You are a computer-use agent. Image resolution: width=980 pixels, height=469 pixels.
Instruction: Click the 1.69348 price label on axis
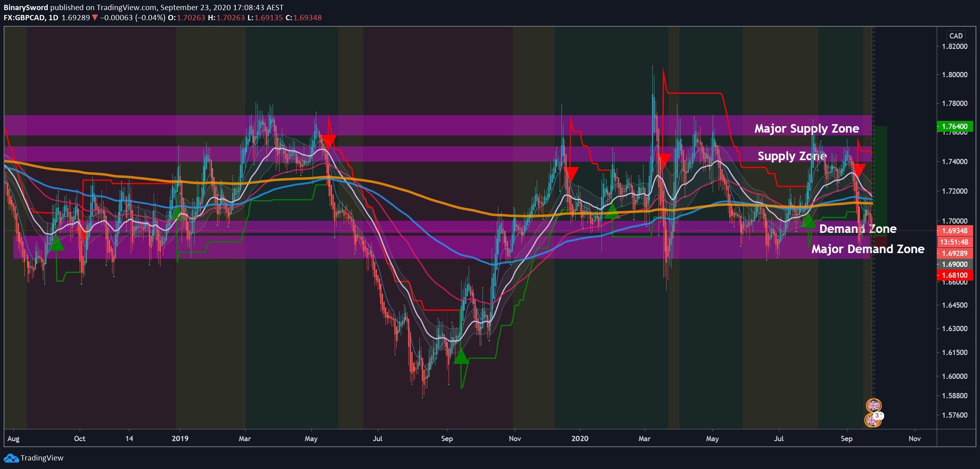pyautogui.click(x=955, y=231)
